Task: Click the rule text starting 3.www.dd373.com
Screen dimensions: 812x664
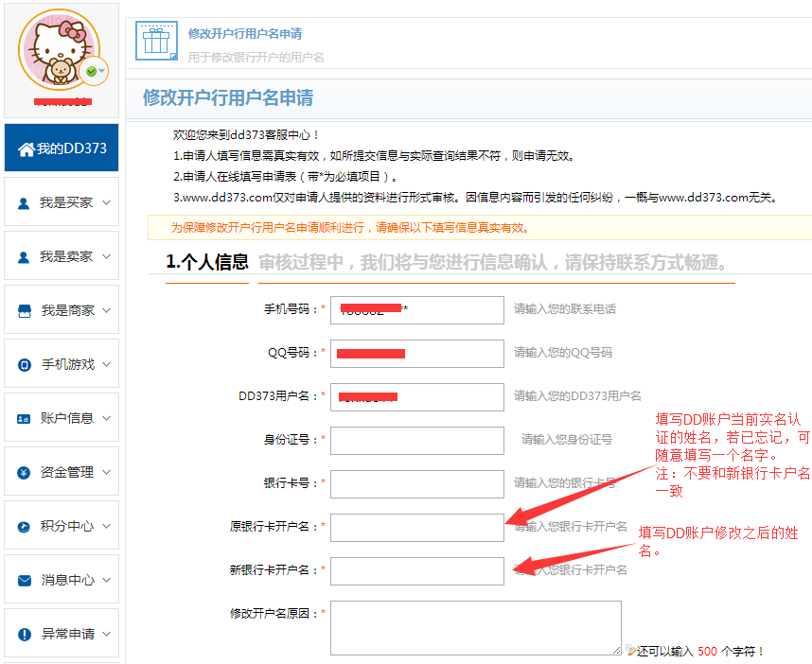Action: coord(475,197)
